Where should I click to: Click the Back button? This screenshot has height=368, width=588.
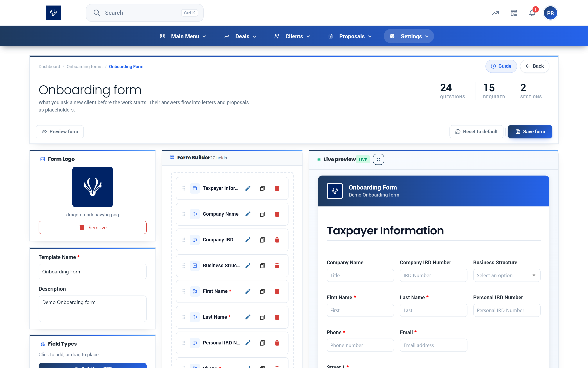(x=535, y=66)
